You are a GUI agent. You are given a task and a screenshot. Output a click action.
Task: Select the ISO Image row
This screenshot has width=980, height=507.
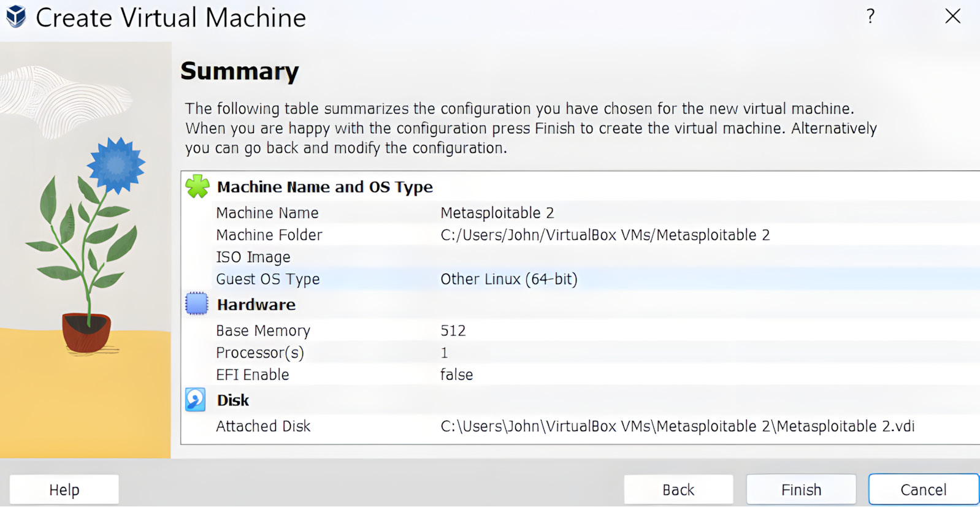click(x=253, y=257)
